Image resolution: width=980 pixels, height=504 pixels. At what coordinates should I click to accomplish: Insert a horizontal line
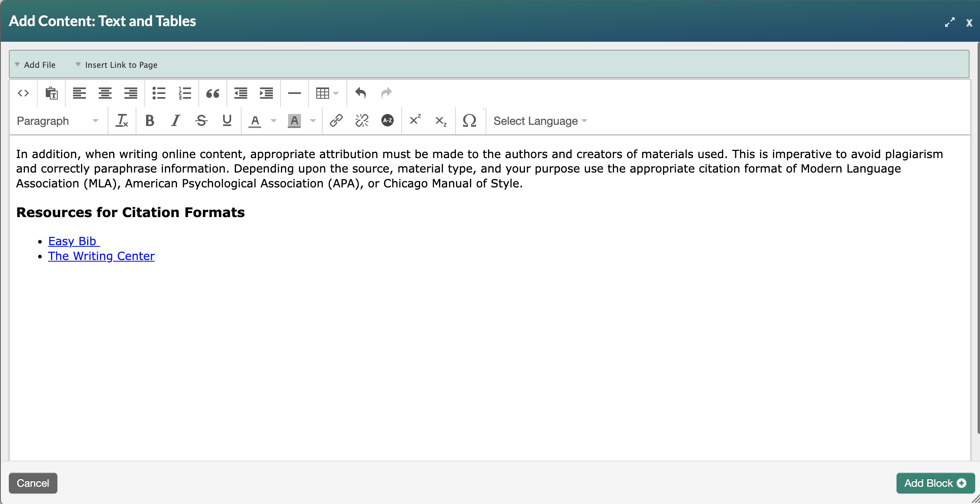(x=295, y=93)
